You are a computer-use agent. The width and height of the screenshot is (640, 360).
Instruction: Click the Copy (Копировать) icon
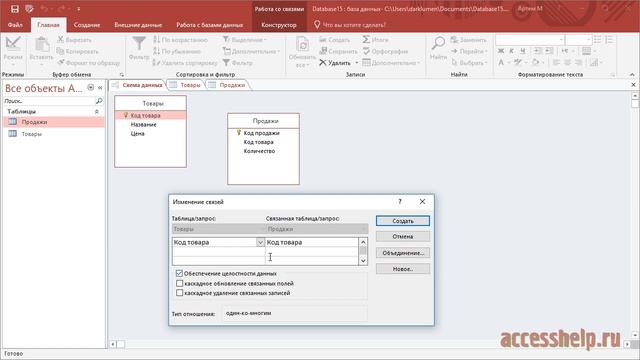[60, 51]
